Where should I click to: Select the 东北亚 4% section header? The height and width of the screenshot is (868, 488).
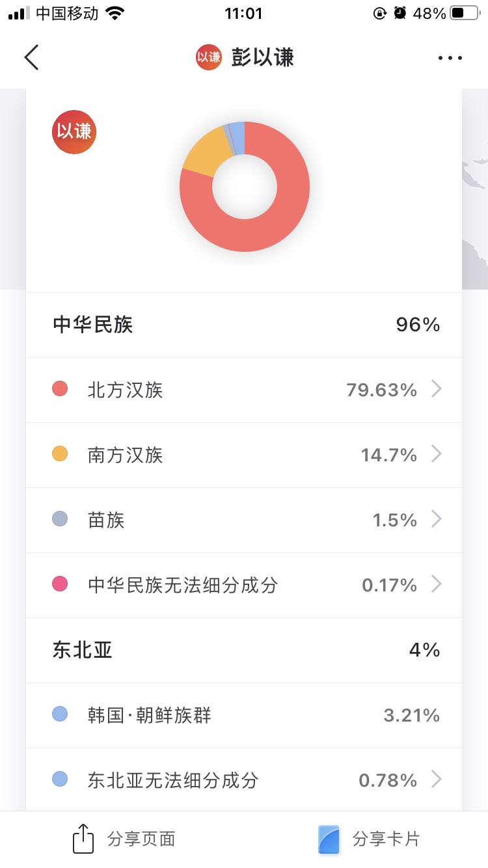(x=244, y=650)
